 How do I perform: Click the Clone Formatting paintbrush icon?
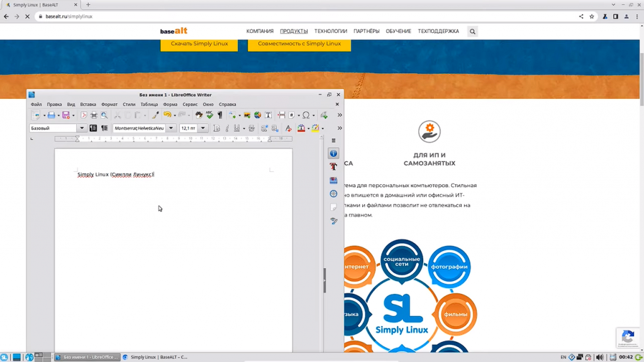coord(155,115)
